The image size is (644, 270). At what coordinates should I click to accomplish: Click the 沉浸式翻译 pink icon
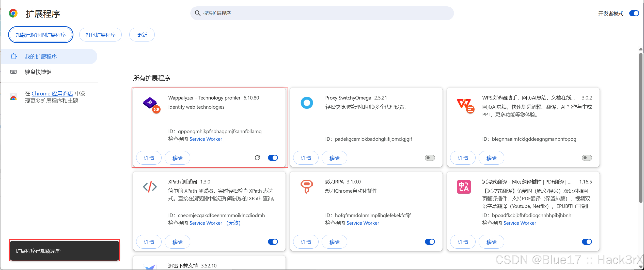(x=464, y=187)
